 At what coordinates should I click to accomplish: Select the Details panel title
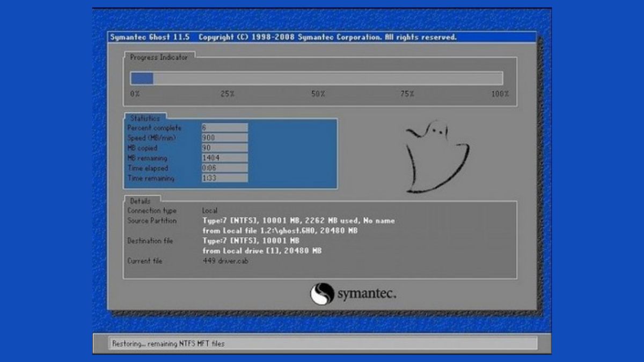(141, 201)
